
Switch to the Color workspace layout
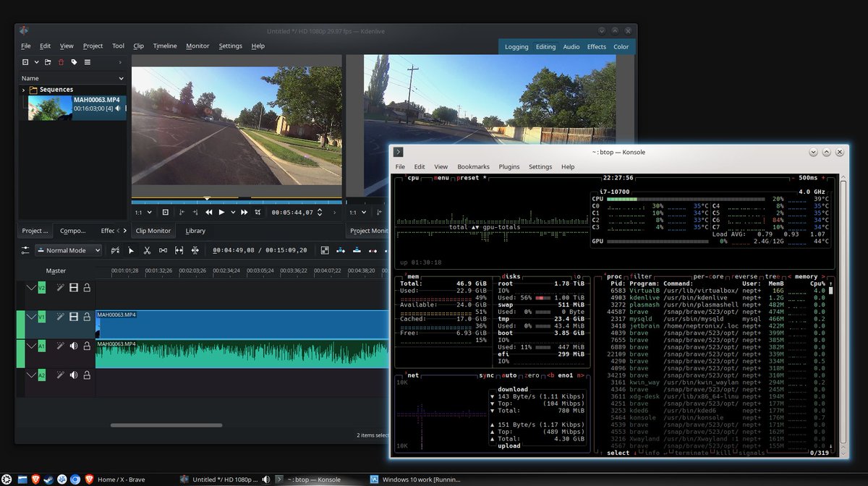pos(621,46)
